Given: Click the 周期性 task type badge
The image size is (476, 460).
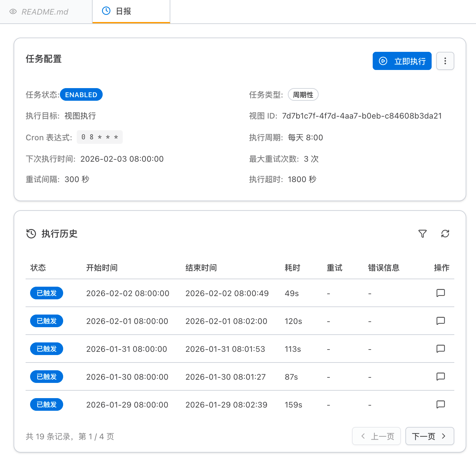Looking at the screenshot, I should (x=303, y=95).
